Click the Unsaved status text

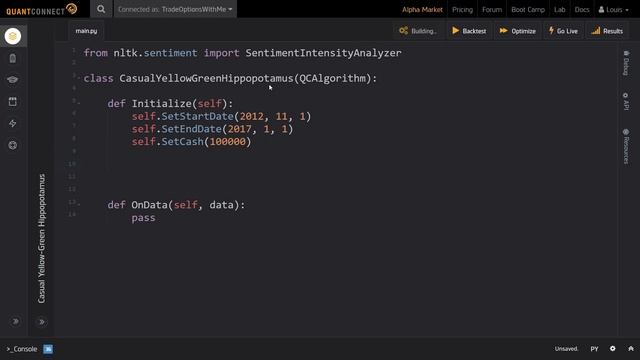point(566,349)
